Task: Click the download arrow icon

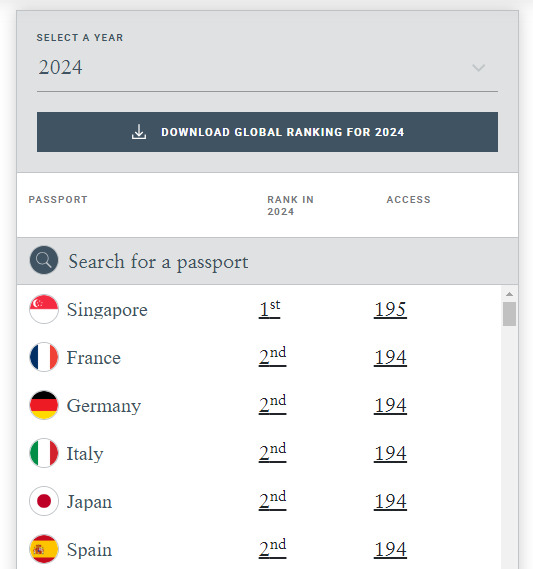Action: point(139,132)
